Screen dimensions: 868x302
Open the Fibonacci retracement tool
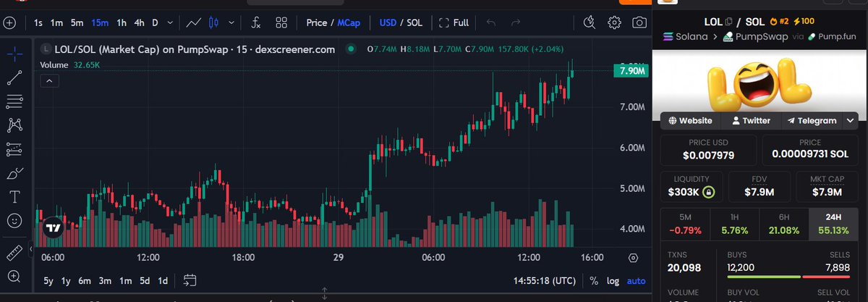coord(14,101)
